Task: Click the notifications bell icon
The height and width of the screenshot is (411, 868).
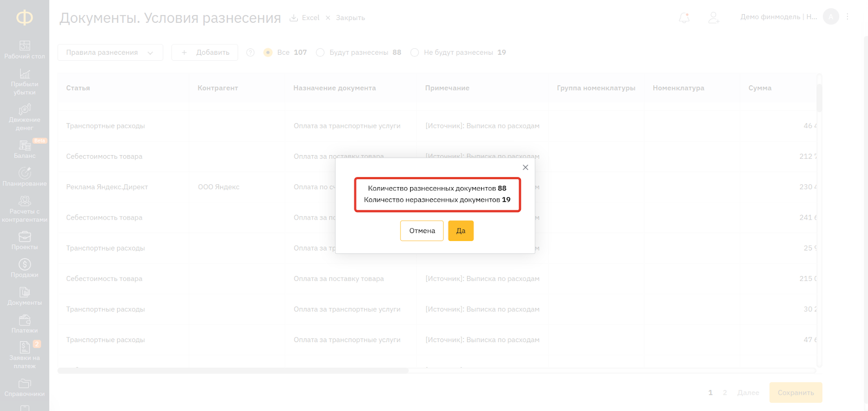Action: point(685,18)
